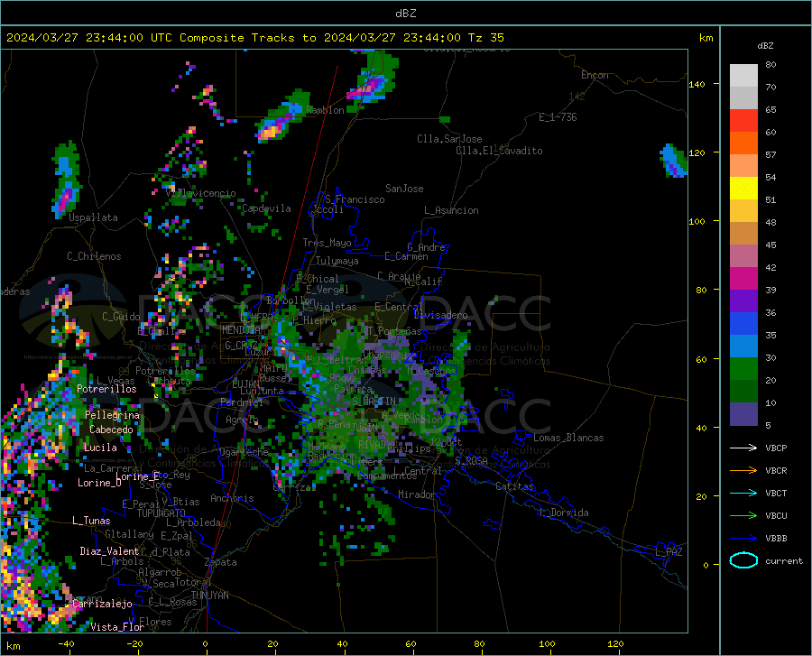
Task: Pick the slate purple swatch above 5 dBZ
Action: (743, 413)
